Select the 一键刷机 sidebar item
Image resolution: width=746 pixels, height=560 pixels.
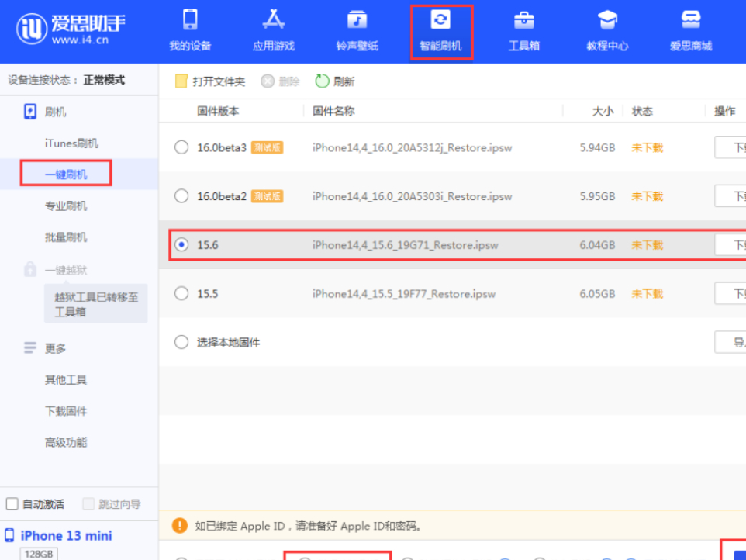(66, 175)
